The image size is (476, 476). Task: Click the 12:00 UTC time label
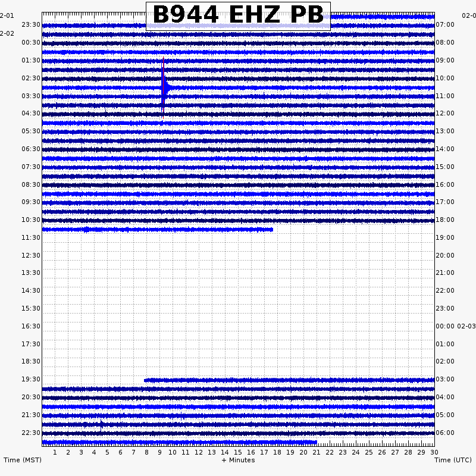[445, 113]
